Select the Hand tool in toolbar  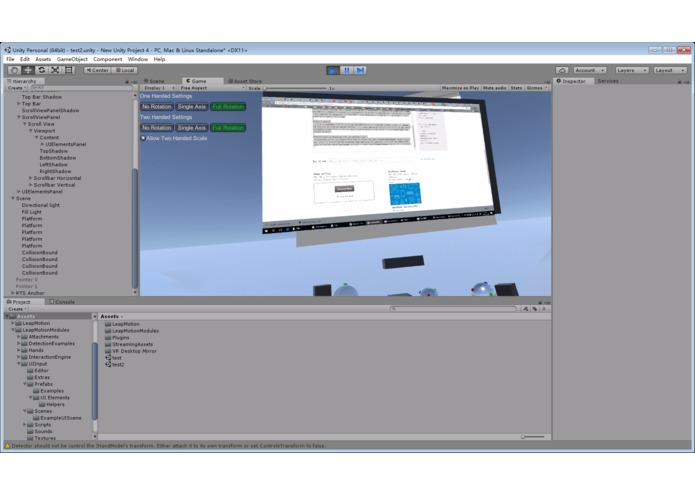14,70
